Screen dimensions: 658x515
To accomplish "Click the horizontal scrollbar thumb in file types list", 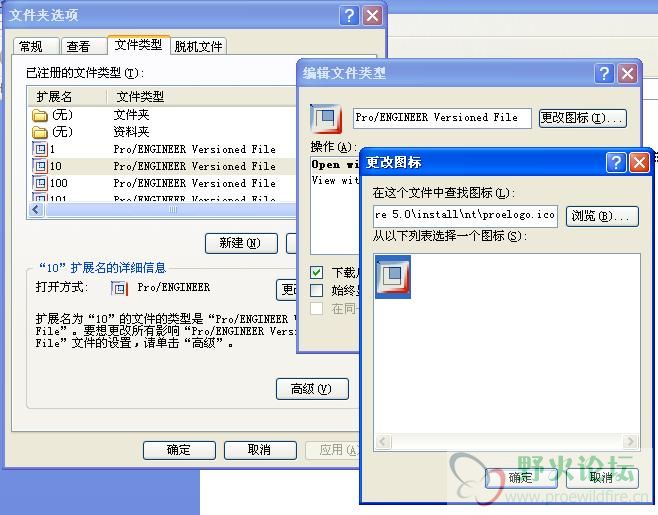I will coord(171,210).
